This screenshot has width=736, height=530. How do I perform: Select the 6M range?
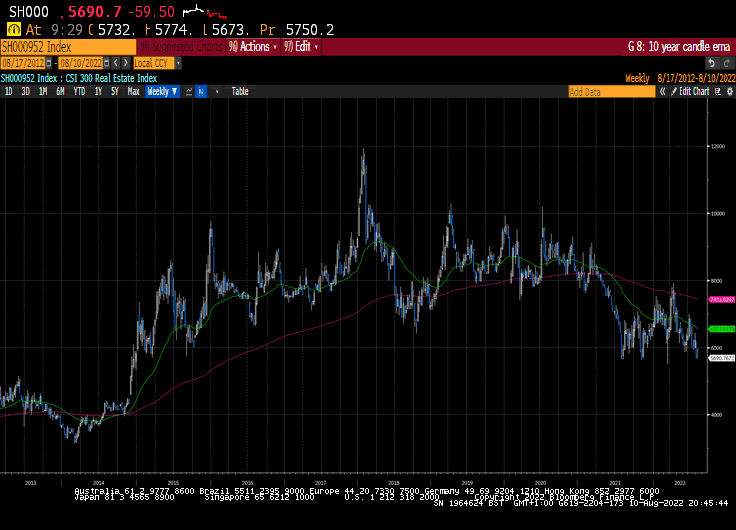click(60, 92)
